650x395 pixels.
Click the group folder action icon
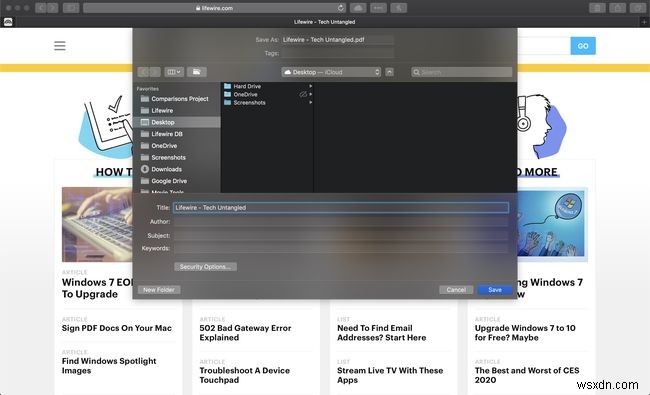[x=196, y=72]
